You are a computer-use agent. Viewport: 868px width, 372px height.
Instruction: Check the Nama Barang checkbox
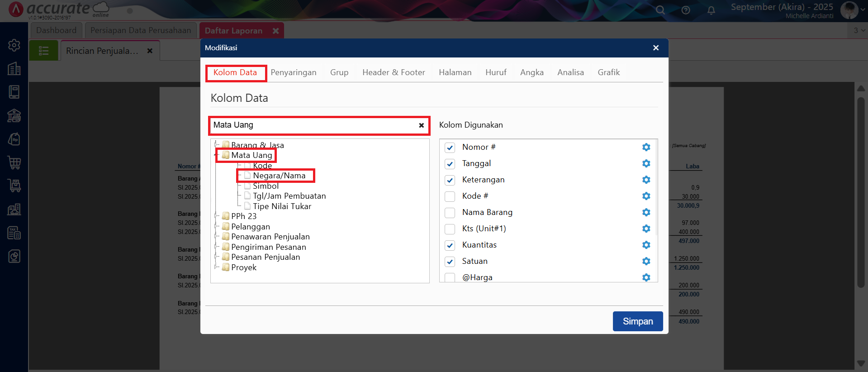[450, 213]
